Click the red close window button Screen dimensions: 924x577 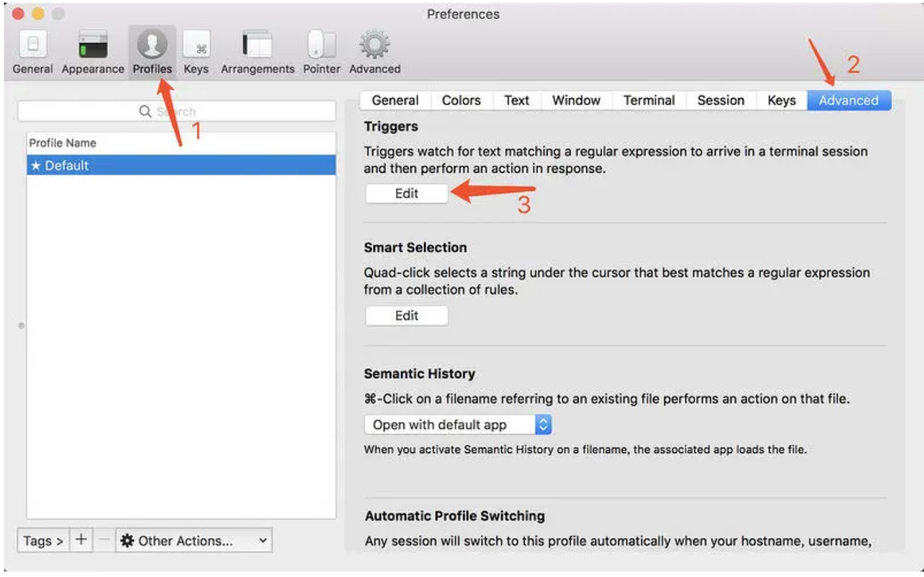pyautogui.click(x=18, y=13)
